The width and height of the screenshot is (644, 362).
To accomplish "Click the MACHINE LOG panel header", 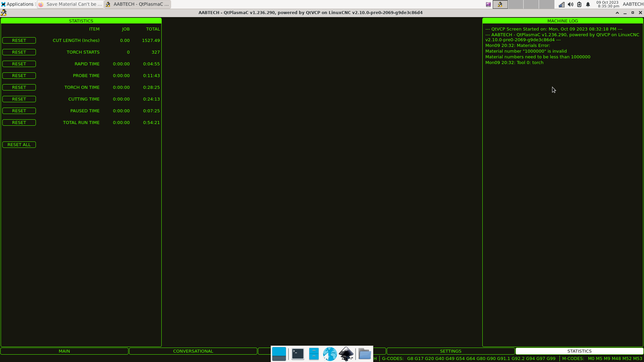I will point(563,21).
